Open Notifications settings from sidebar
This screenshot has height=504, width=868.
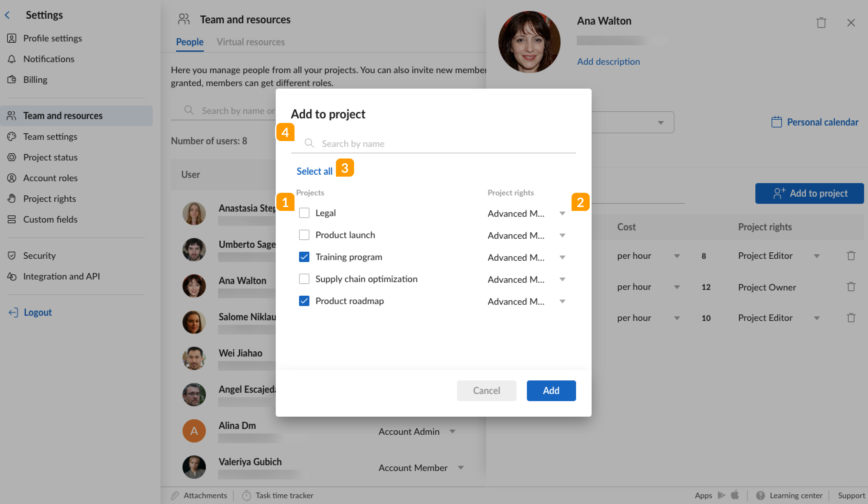coord(49,59)
